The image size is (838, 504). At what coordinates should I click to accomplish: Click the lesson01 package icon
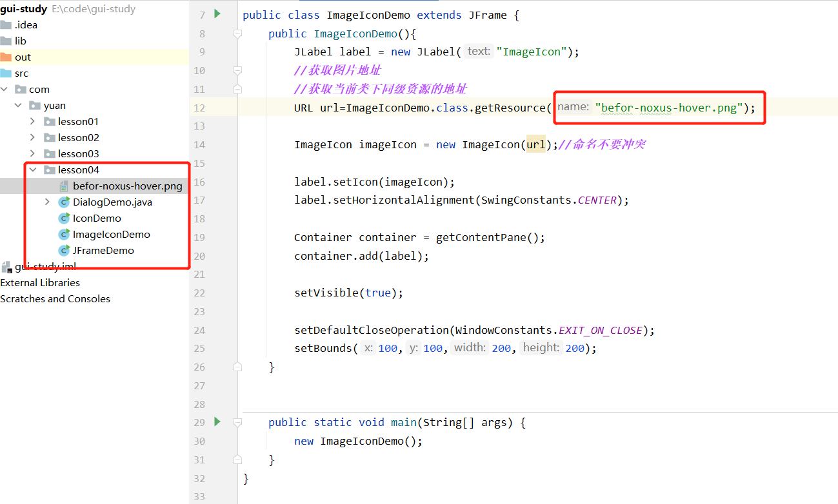point(50,122)
